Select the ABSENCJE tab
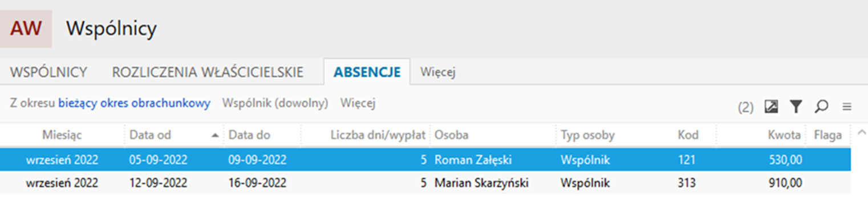 tap(367, 72)
